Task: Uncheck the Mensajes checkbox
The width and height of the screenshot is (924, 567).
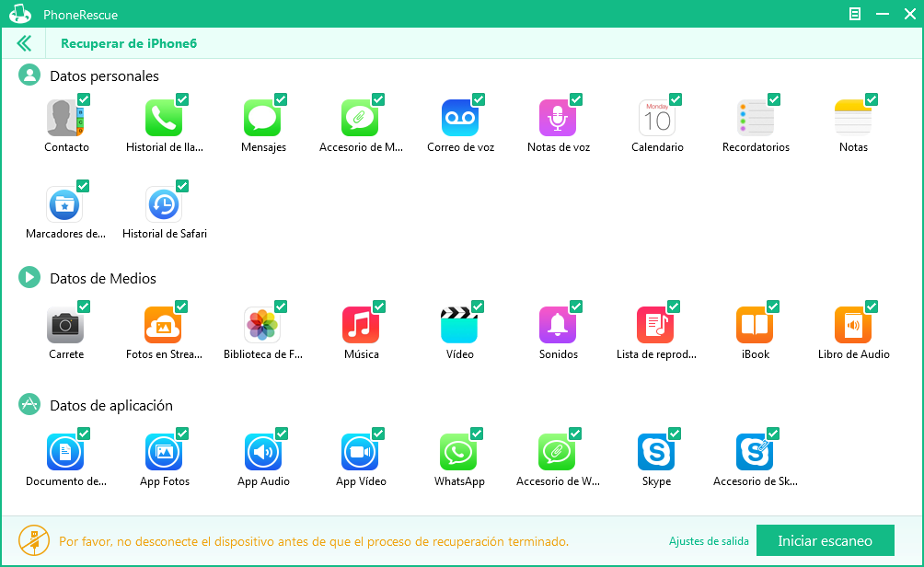Action: point(281,99)
